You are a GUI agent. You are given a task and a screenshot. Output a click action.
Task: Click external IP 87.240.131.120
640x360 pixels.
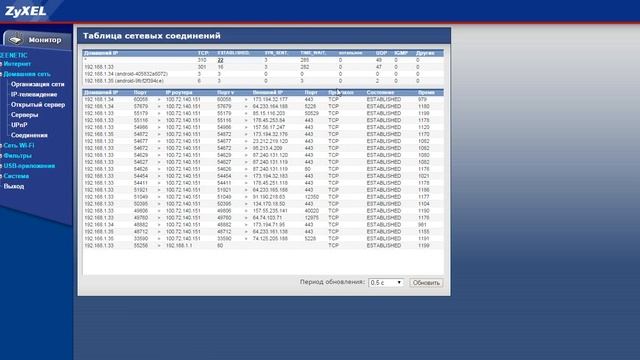click(270, 155)
